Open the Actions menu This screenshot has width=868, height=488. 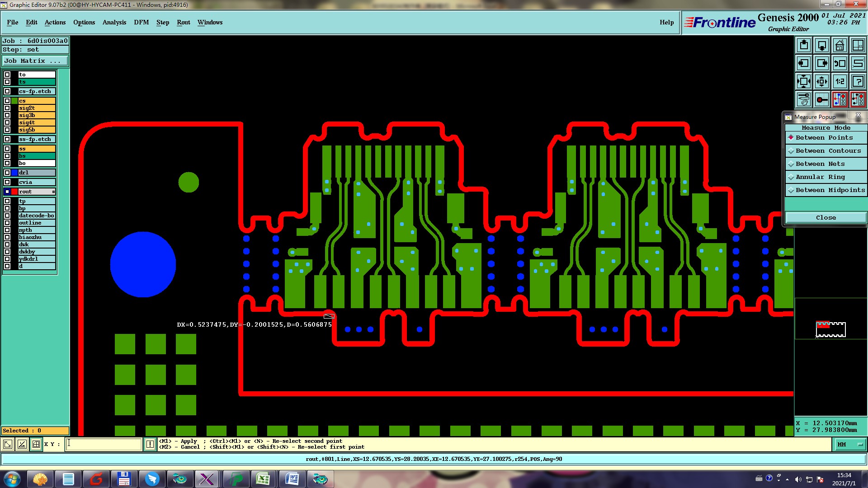[55, 22]
